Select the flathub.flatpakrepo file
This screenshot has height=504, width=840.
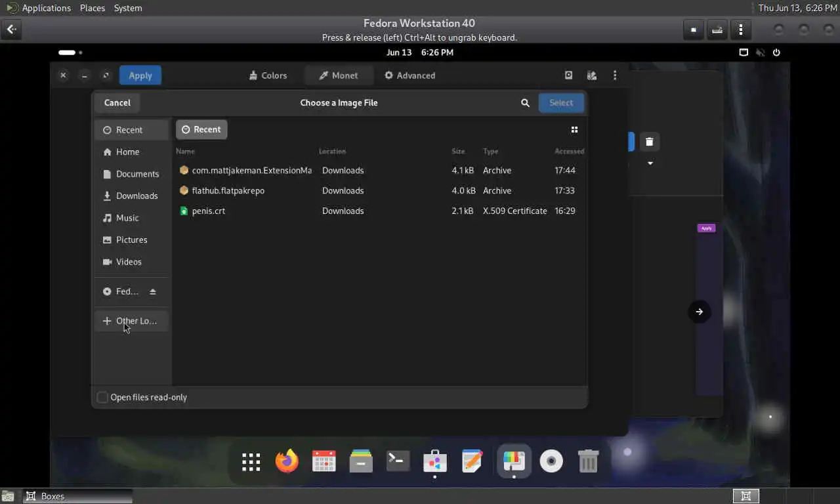(x=381, y=190)
